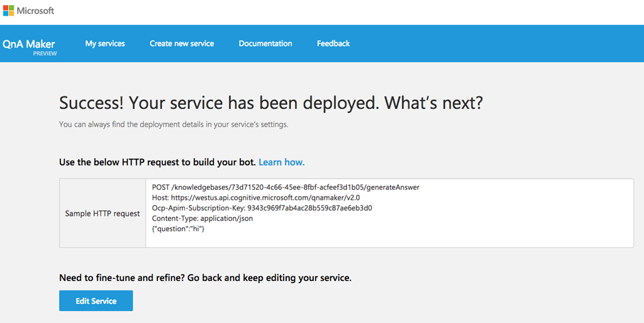Click the POST /knowledgebases generateAnswer line
Image resolution: width=644 pixels, height=323 pixels.
(x=286, y=187)
